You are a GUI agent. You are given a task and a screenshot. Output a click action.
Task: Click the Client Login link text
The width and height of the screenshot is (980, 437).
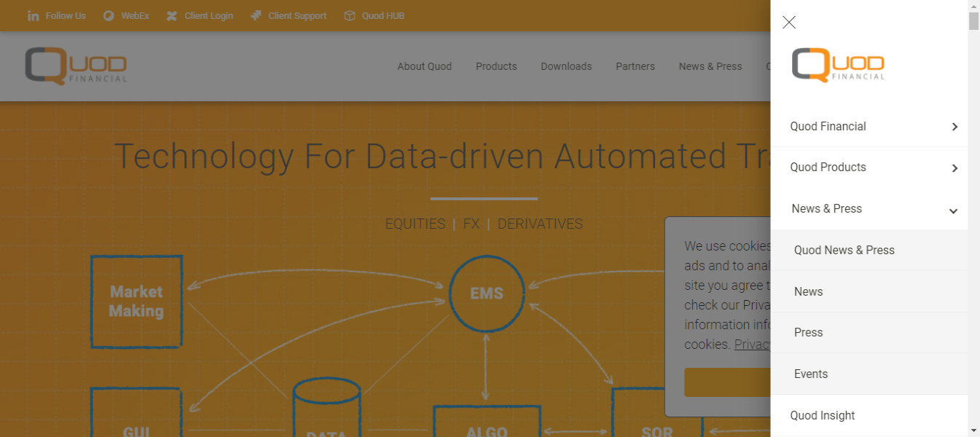(208, 15)
